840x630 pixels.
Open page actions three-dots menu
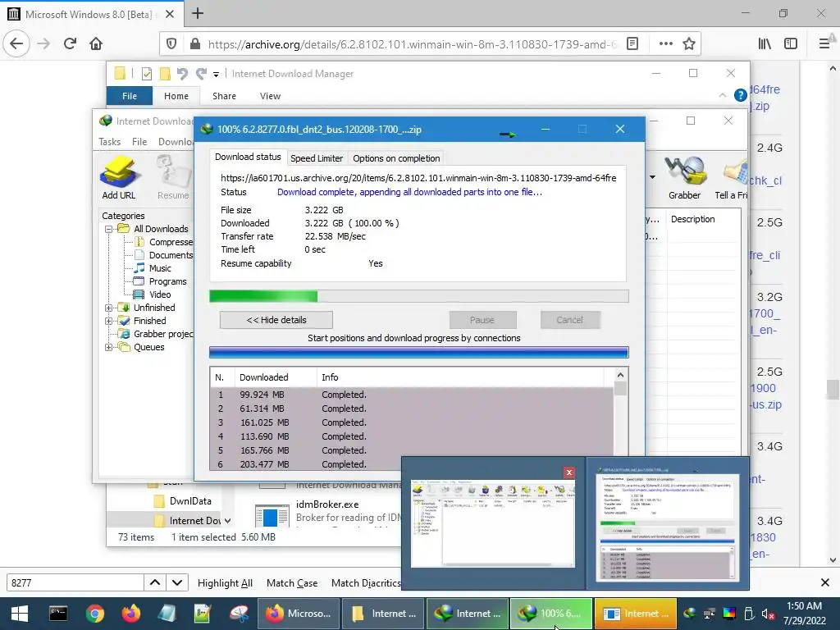tap(666, 43)
